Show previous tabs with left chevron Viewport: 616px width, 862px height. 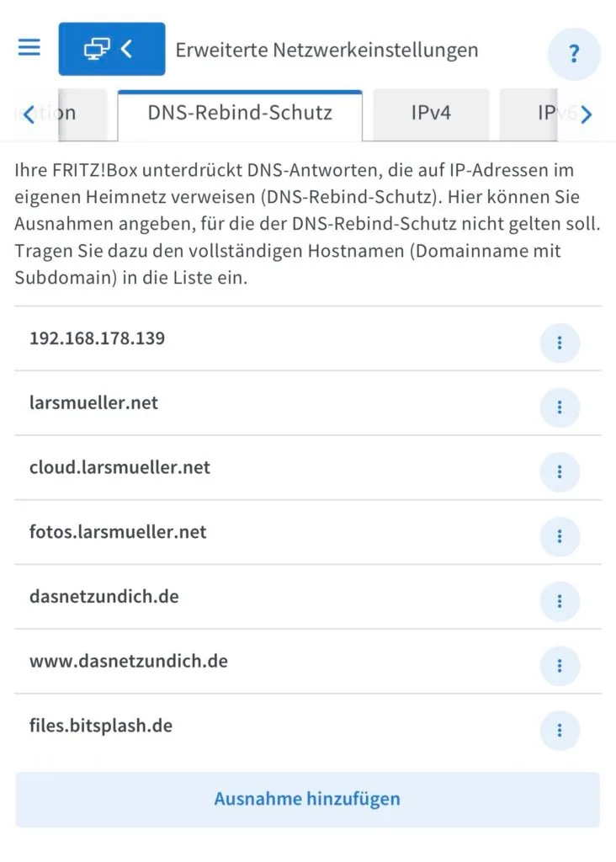(29, 114)
